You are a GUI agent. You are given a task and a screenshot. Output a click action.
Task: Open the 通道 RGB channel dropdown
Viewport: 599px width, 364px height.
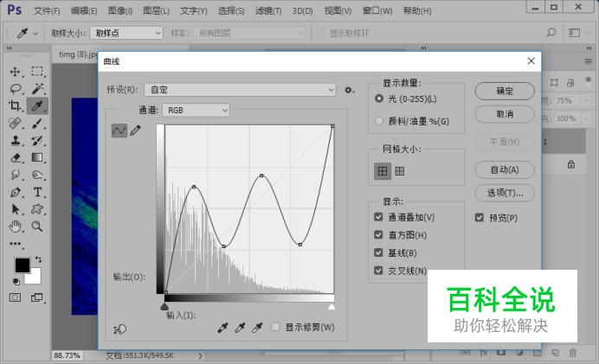pyautogui.click(x=196, y=111)
